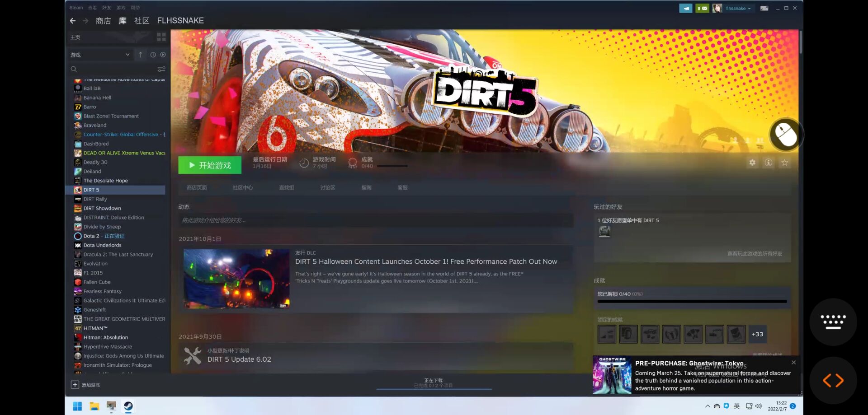Tap the round on-screen keyboard overlay button

(833, 322)
